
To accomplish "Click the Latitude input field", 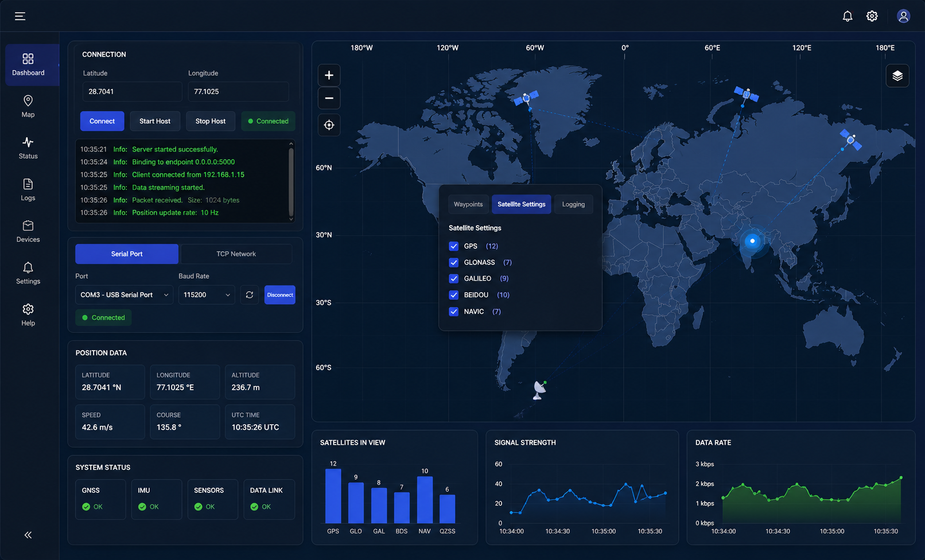I will (132, 91).
